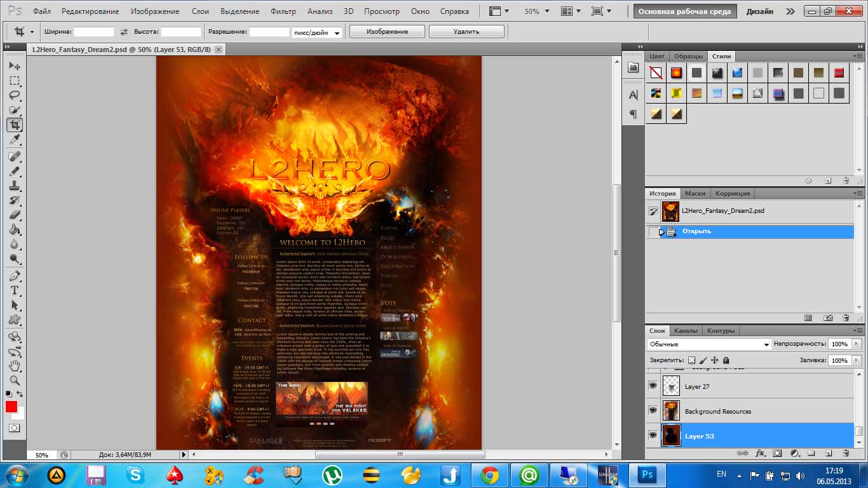Screen dimensions: 868x488
Task: Open Заливка fill slider arrow
Action: click(856, 360)
